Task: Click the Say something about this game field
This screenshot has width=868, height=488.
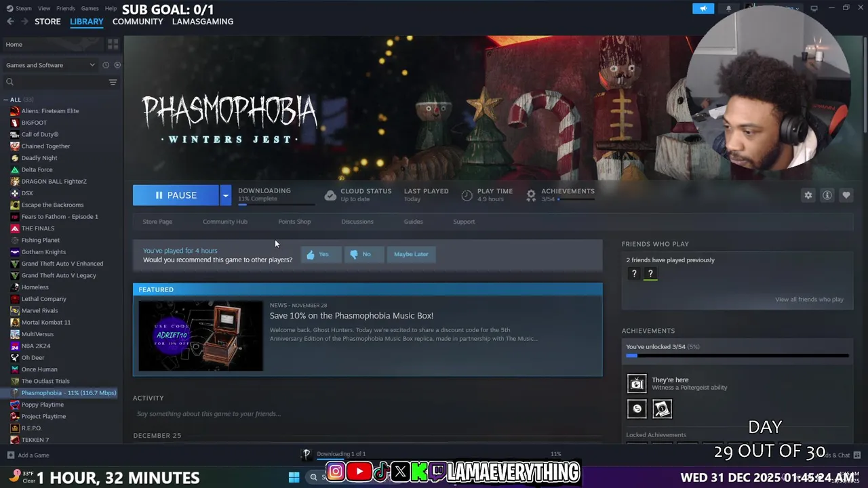Action: pyautogui.click(x=366, y=414)
